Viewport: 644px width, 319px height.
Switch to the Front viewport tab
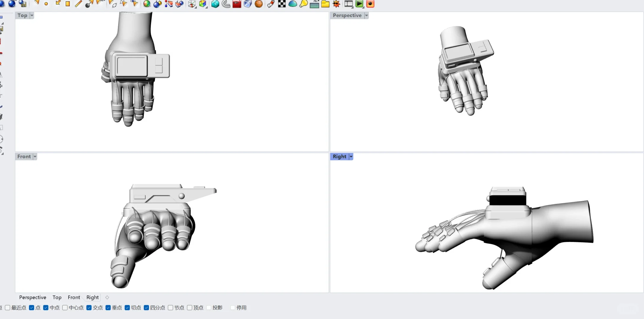click(74, 297)
